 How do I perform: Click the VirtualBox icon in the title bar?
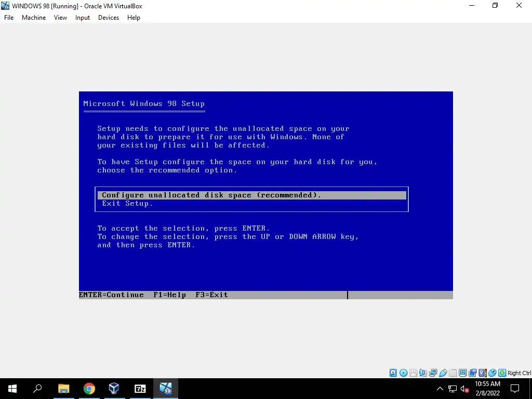tap(5, 6)
